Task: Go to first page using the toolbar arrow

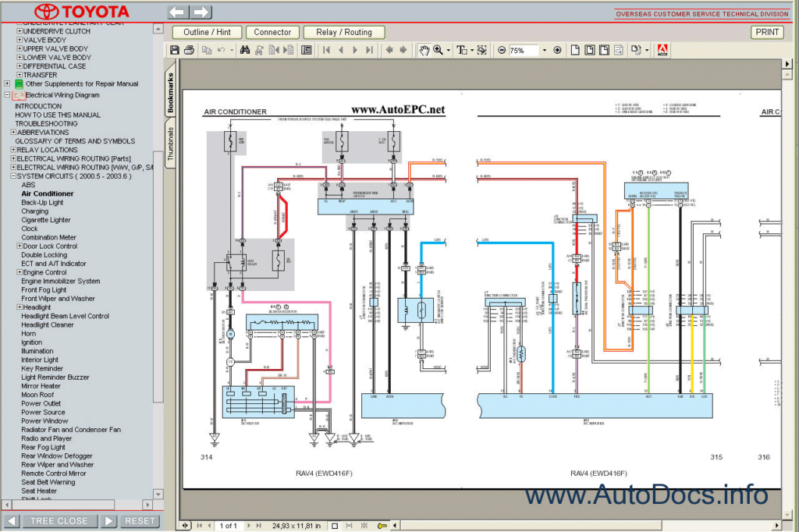Action: click(327, 50)
